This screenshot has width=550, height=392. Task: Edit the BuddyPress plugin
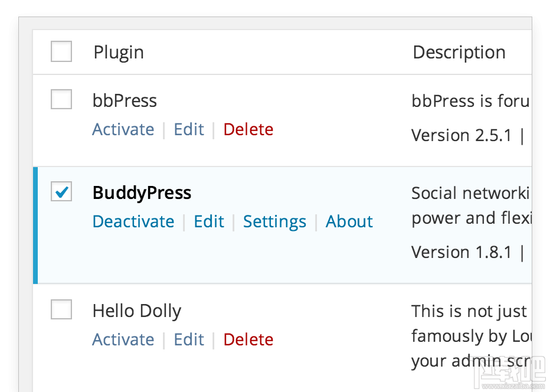tap(209, 221)
